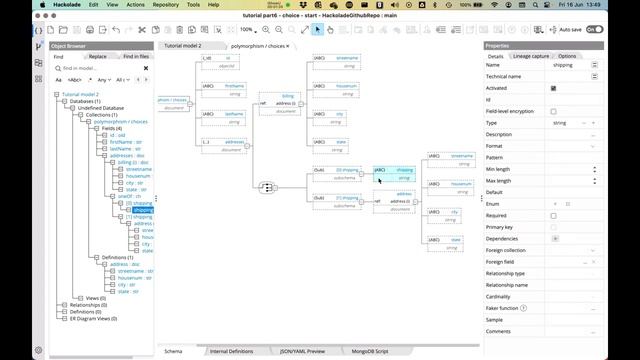Switch to the Replace tab
This screenshot has width=640, height=360.
pos(98,56)
